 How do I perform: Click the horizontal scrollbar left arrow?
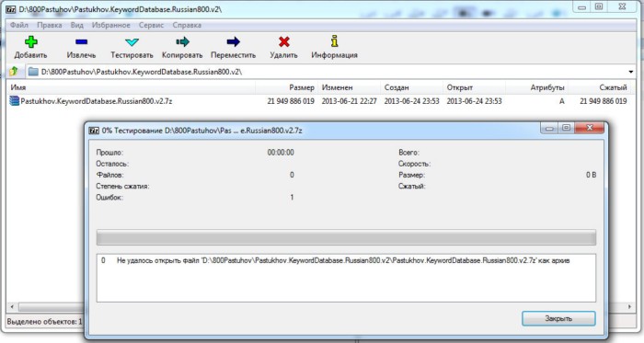click(12, 306)
